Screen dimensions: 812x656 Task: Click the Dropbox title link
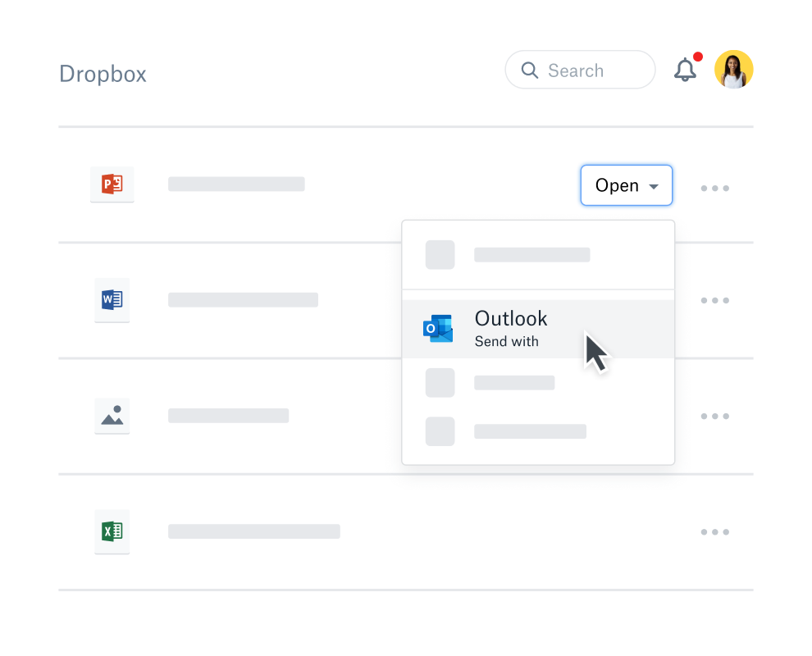coord(103,74)
